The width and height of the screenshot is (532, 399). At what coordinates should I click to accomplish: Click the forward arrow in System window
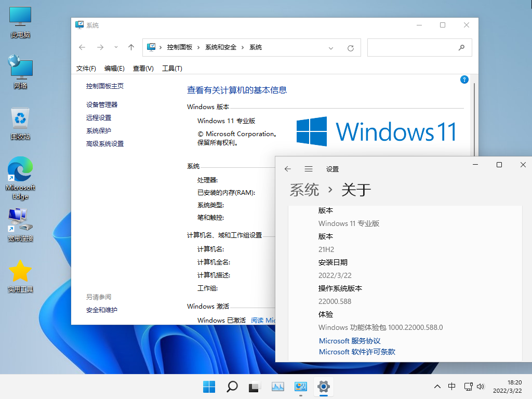100,47
